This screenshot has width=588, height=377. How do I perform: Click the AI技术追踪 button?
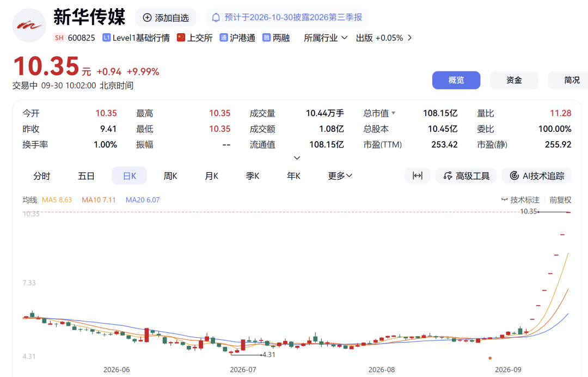[537, 175]
